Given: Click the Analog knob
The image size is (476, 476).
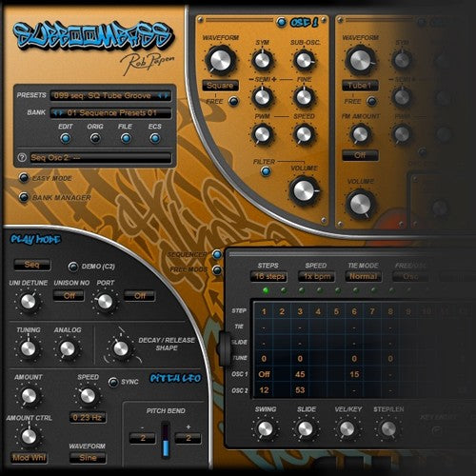Looking at the screenshot, I should click(68, 348).
